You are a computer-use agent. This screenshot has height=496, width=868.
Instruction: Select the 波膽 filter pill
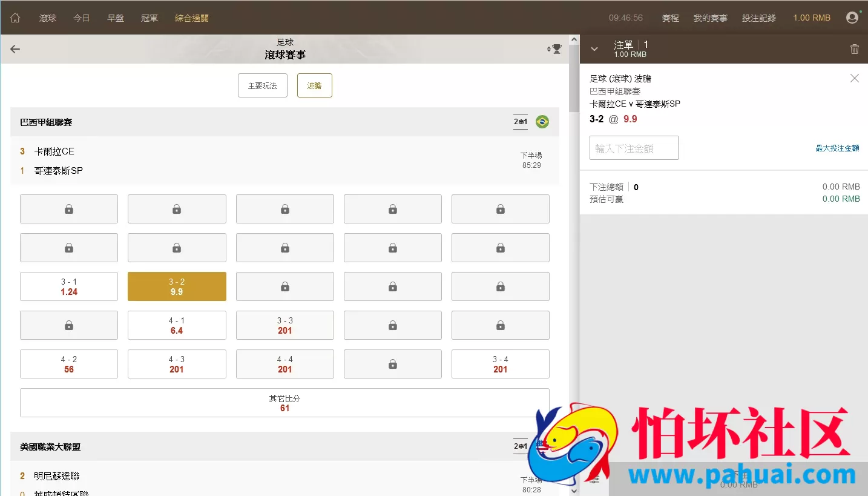(x=314, y=85)
